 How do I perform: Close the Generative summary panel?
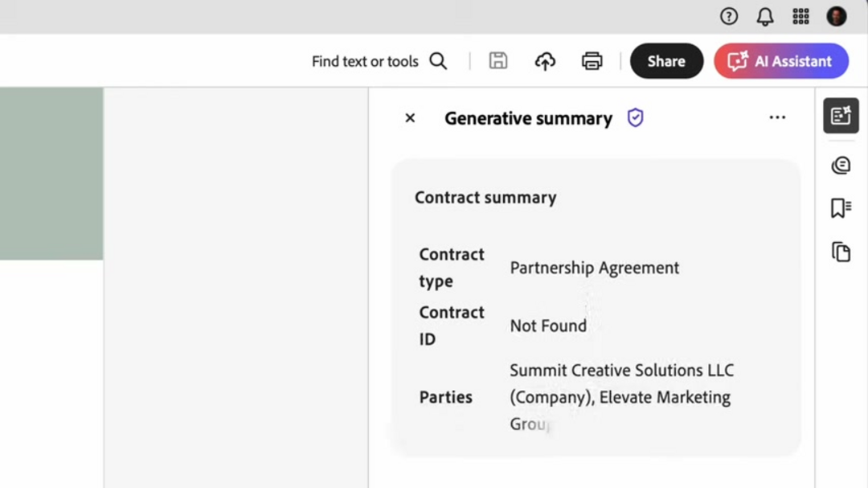tap(410, 118)
